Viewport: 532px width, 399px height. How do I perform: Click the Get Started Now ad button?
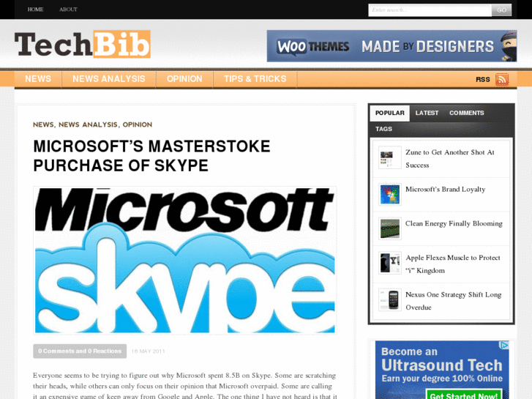(x=463, y=395)
